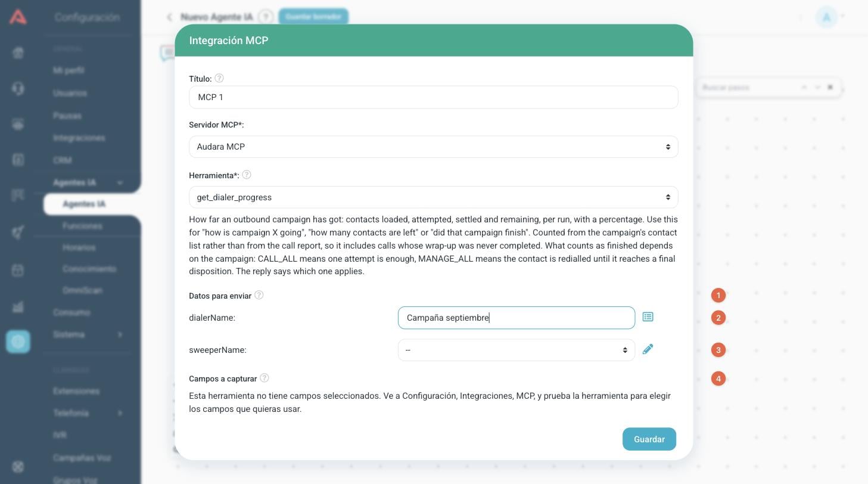The width and height of the screenshot is (868, 484).
Task: Focus the dialerName text field
Action: coord(516,318)
